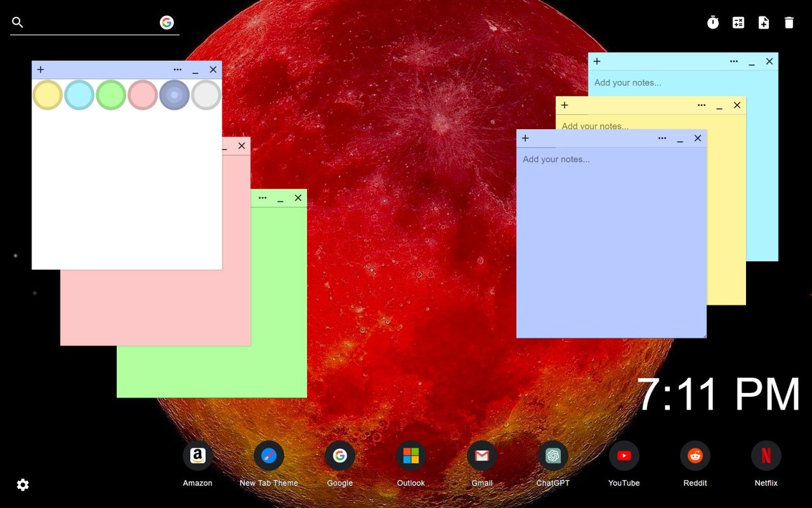Minimize the yellow note
Screen dimensions: 812x508
(719, 106)
